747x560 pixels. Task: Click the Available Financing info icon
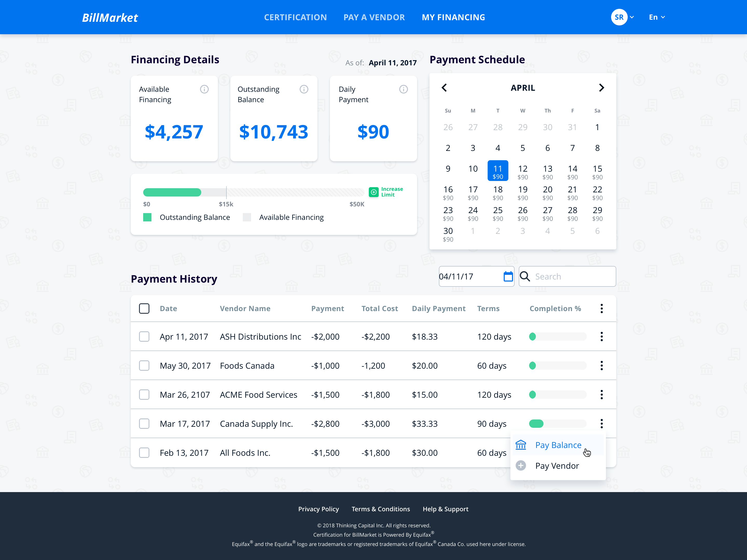(204, 89)
